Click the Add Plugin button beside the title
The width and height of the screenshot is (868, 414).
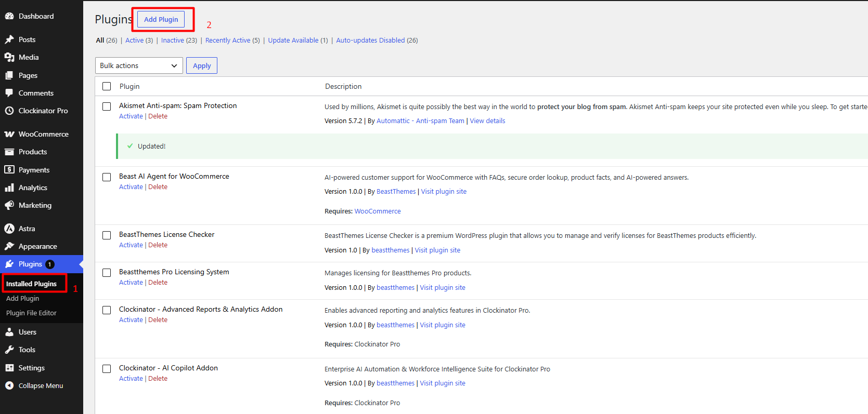[x=161, y=19]
